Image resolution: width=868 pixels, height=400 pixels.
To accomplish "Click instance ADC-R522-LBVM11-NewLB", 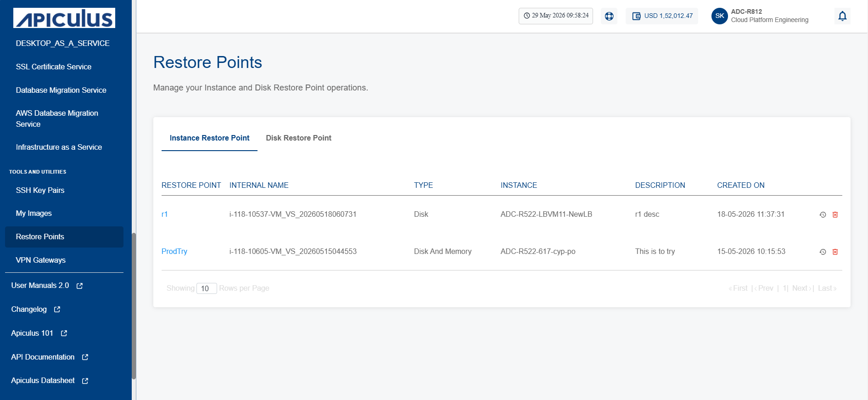I will point(546,214).
